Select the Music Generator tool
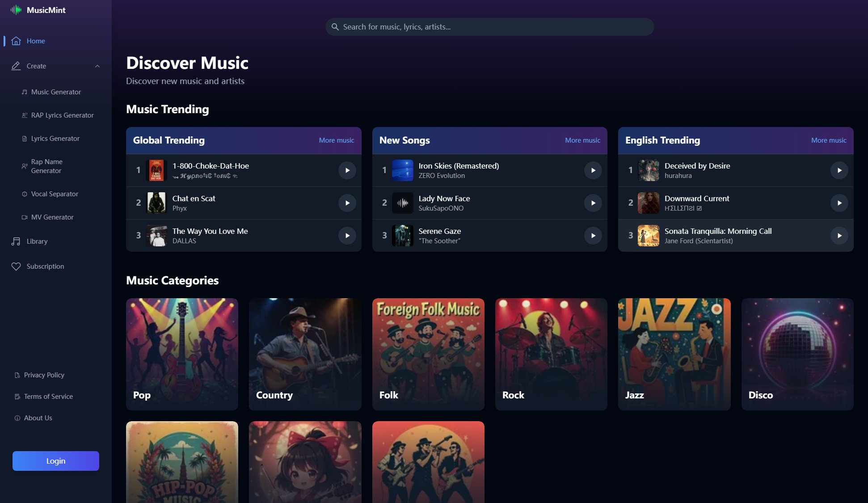Viewport: 868px width, 503px height. pyautogui.click(x=55, y=92)
